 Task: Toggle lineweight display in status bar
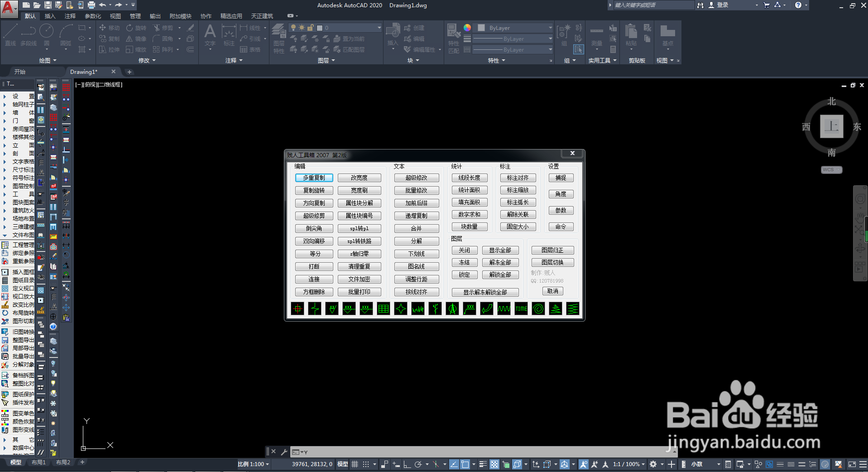[483, 464]
